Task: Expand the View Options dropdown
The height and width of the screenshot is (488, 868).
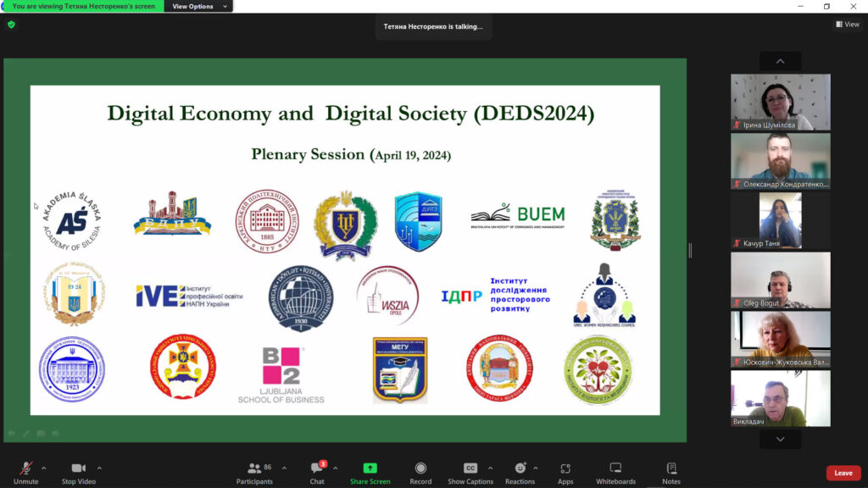Action: point(200,7)
